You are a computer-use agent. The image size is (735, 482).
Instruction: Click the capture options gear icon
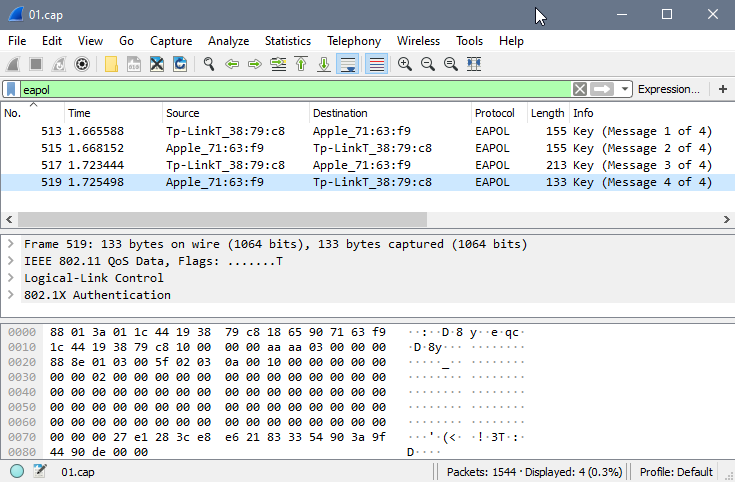tap(82, 64)
